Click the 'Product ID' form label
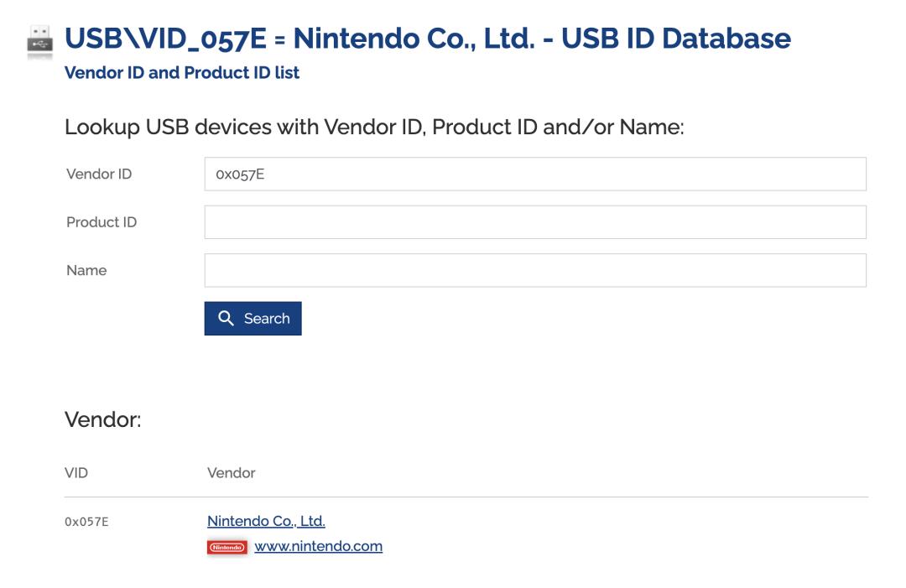The width and height of the screenshot is (906, 588). point(102,222)
